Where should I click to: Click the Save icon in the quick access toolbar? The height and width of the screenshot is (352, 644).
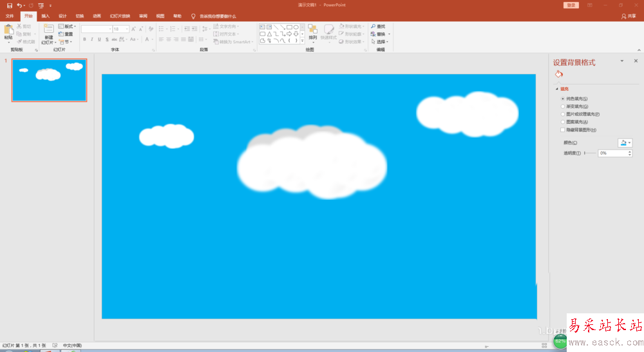(10, 5)
